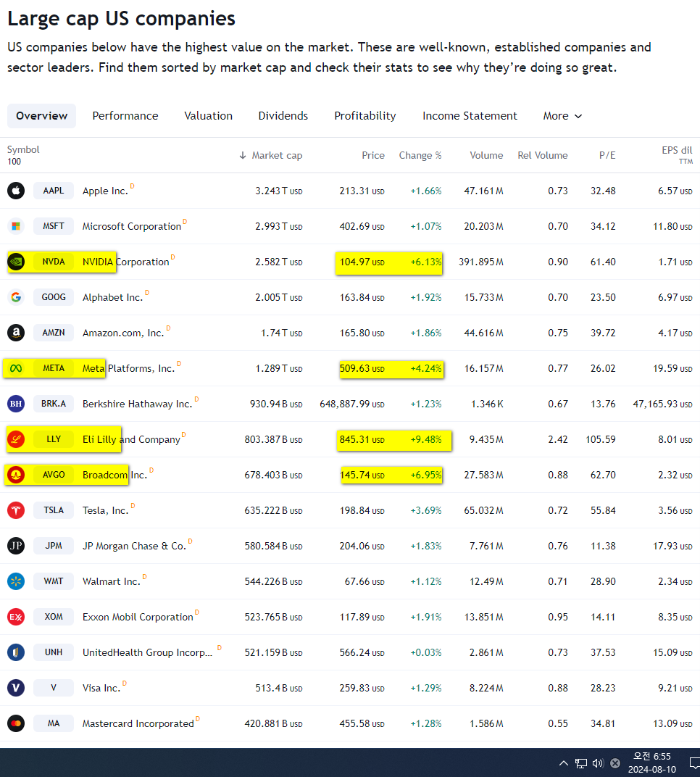700x777 pixels.
Task: Click the Visa logo icon
Action: tap(16, 688)
